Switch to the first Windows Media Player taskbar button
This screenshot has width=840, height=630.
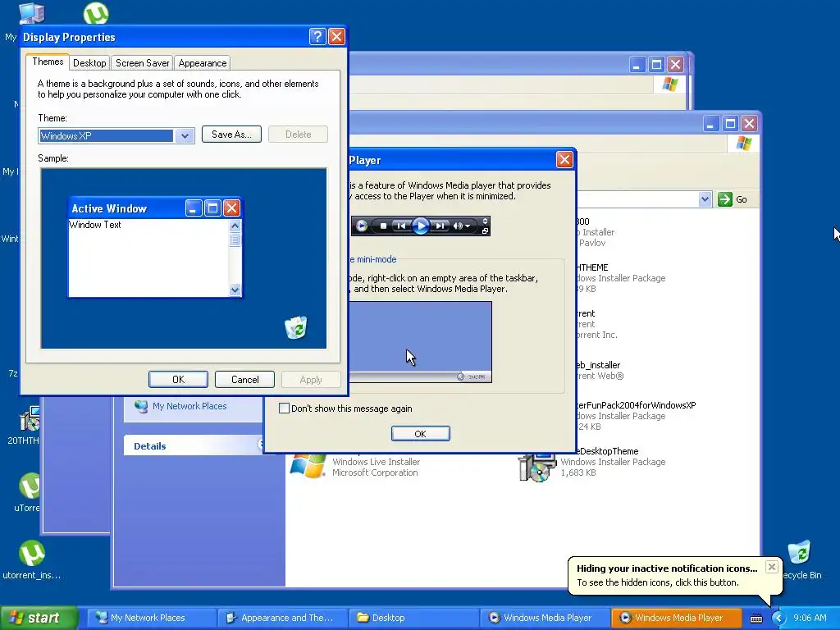pyautogui.click(x=545, y=618)
